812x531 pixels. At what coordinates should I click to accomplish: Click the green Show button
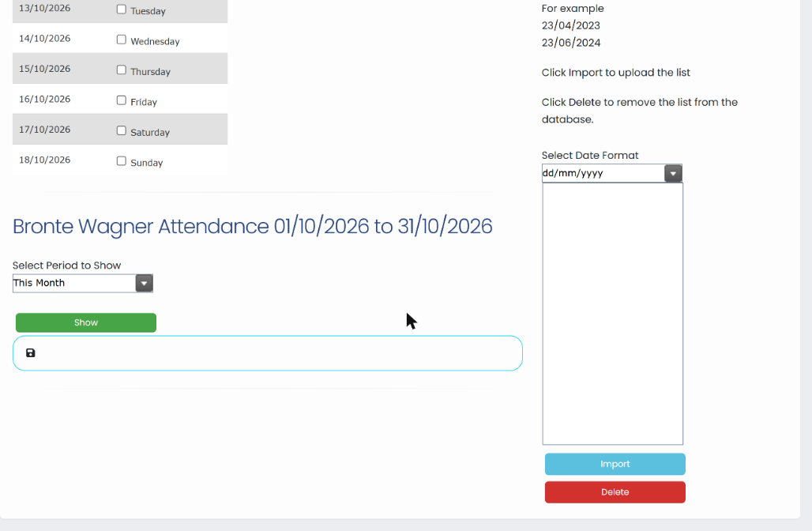tap(86, 322)
